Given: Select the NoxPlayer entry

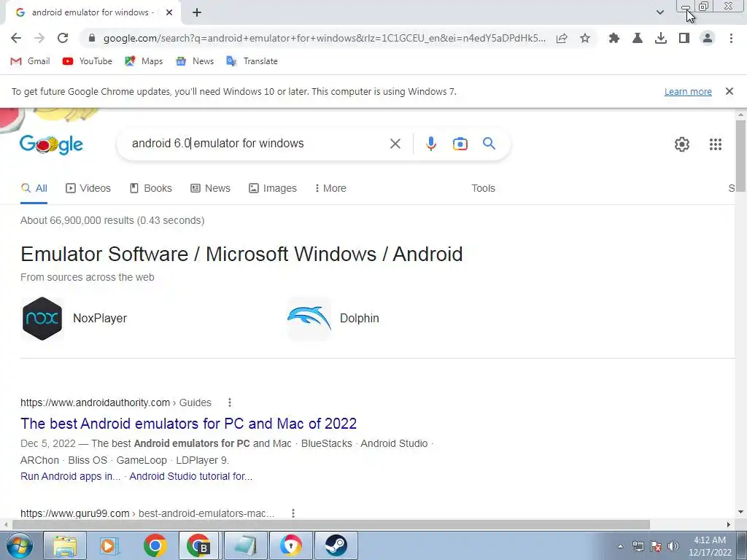Looking at the screenshot, I should tap(75, 319).
